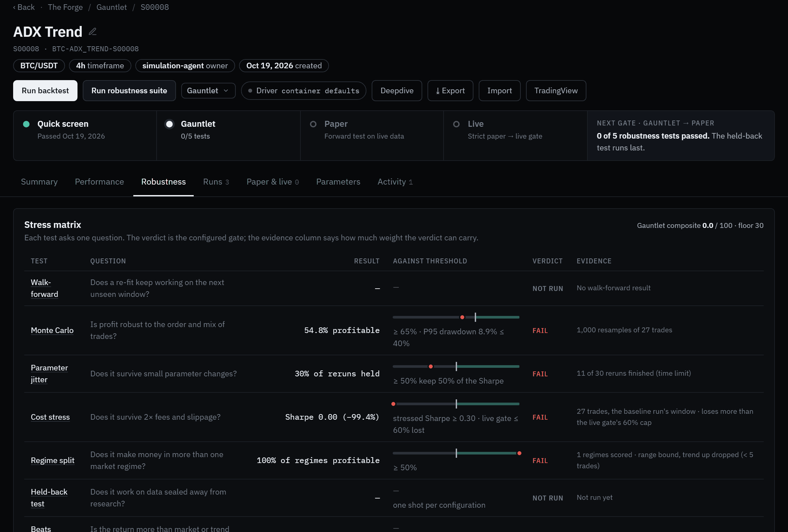Click Run robustness suite button

click(x=129, y=91)
